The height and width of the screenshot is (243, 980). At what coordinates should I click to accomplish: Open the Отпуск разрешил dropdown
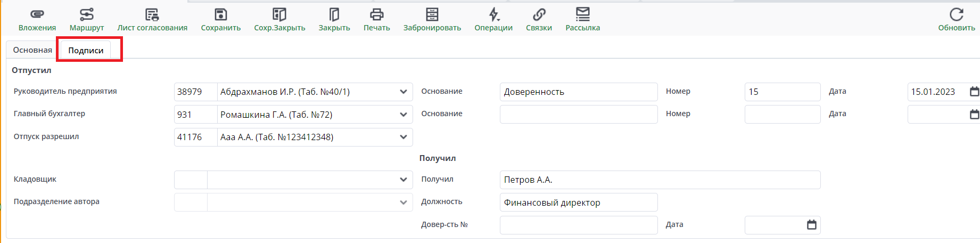point(403,137)
